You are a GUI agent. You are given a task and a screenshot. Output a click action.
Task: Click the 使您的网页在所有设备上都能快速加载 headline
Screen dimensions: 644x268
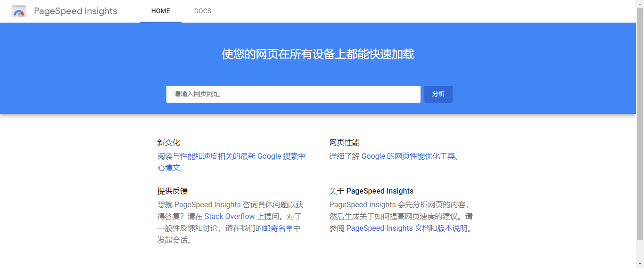click(x=318, y=55)
